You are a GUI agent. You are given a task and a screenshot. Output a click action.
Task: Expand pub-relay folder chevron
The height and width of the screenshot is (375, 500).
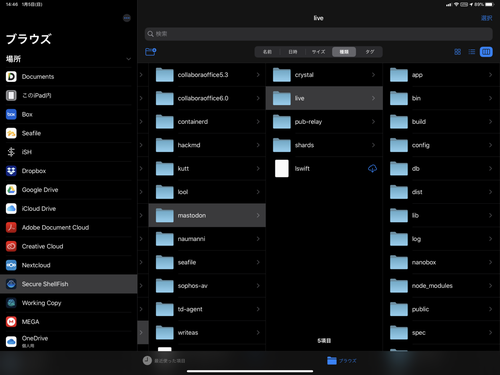373,122
